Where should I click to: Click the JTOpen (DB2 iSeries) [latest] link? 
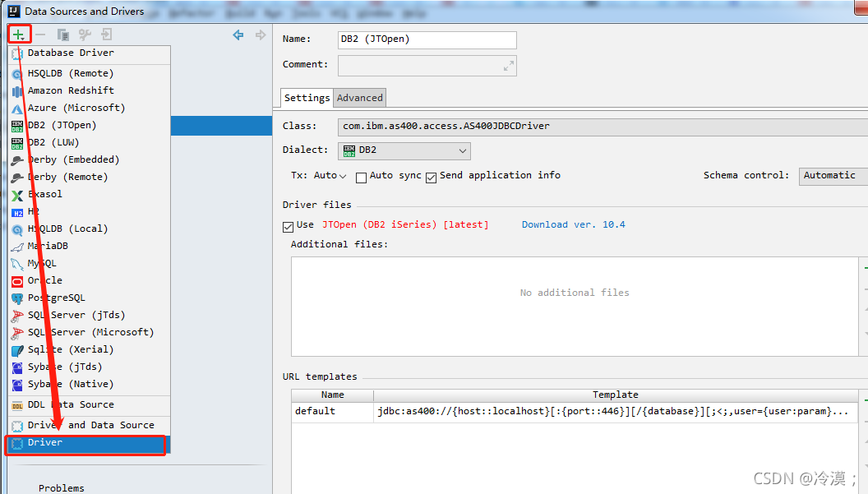point(405,224)
